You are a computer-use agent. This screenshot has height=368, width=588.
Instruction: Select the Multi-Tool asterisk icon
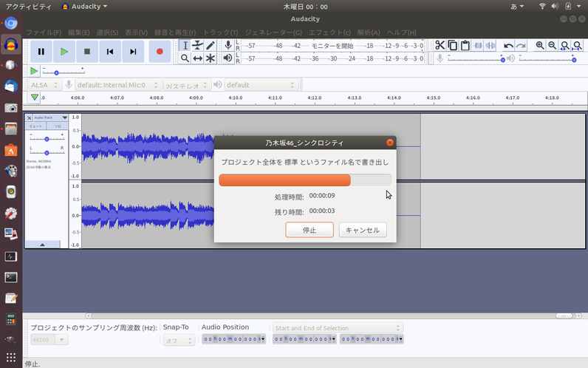pyautogui.click(x=211, y=58)
